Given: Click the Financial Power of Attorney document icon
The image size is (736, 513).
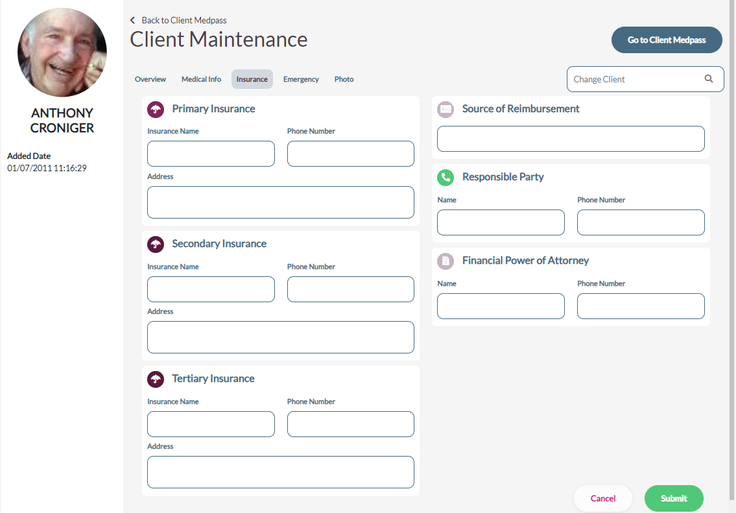Looking at the screenshot, I should (x=445, y=261).
